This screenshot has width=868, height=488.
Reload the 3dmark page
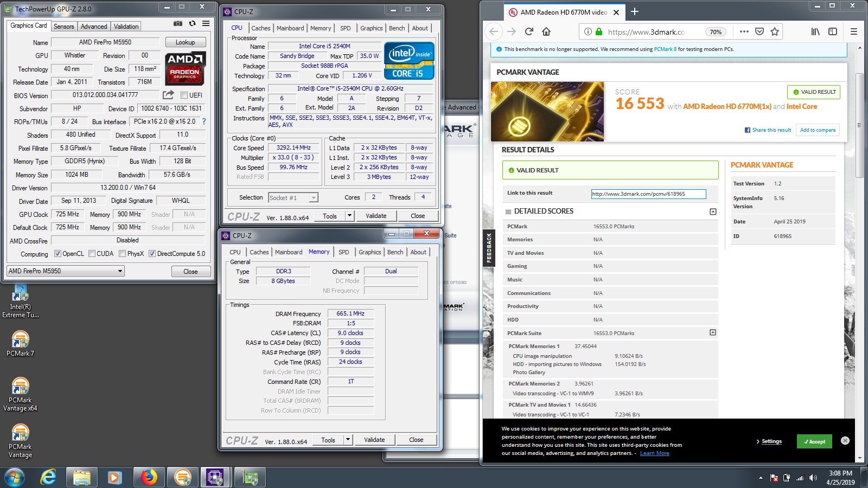point(529,31)
